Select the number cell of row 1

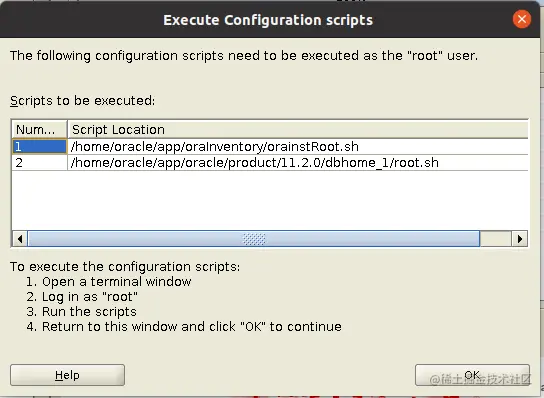click(x=39, y=146)
